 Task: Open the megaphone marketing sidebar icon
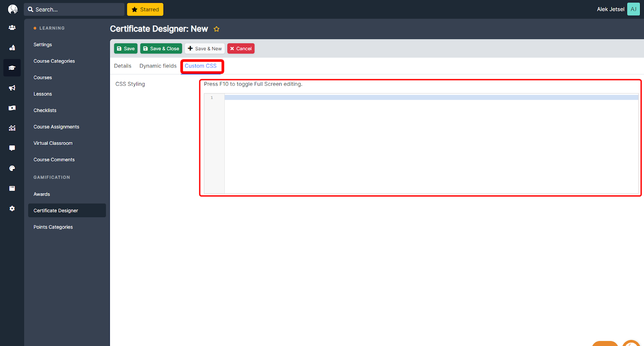12,88
